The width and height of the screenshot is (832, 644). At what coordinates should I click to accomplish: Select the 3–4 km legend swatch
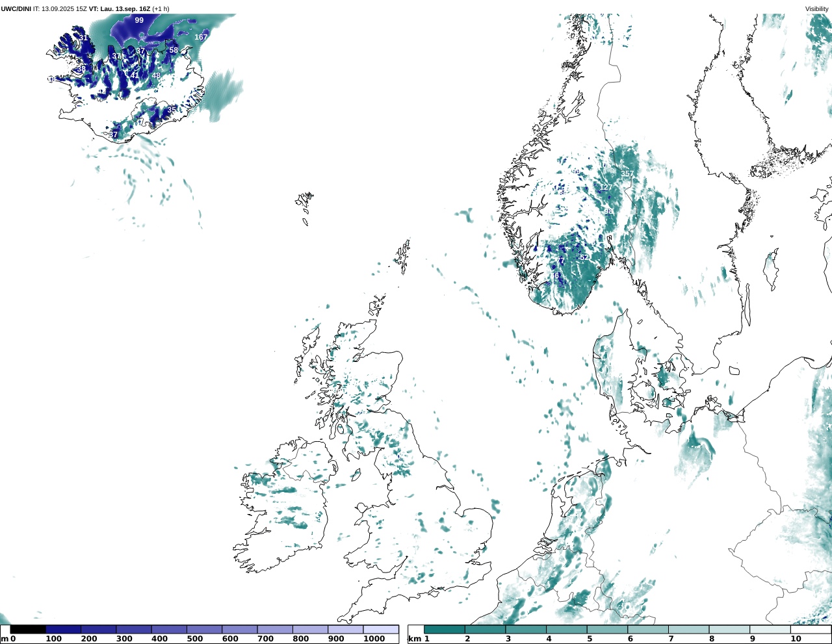tap(526, 629)
